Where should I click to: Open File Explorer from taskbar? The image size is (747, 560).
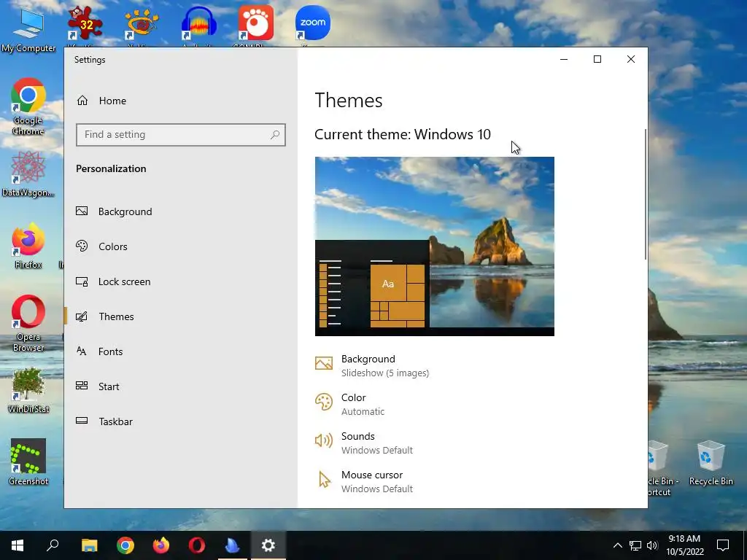pyautogui.click(x=89, y=545)
